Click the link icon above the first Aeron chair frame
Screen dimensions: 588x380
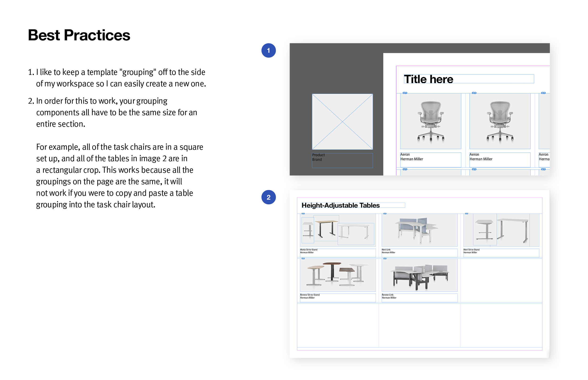(x=405, y=93)
